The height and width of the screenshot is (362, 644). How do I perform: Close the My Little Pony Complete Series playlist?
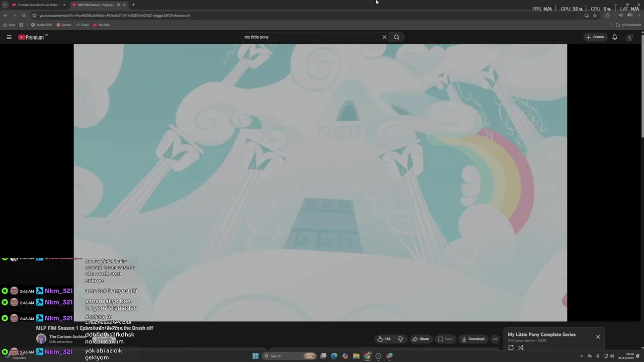click(598, 337)
